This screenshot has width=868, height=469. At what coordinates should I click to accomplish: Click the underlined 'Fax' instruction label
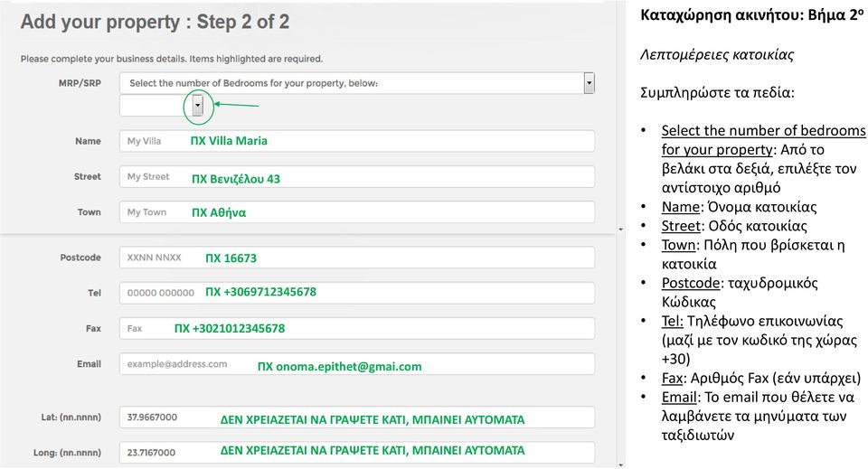(x=672, y=379)
